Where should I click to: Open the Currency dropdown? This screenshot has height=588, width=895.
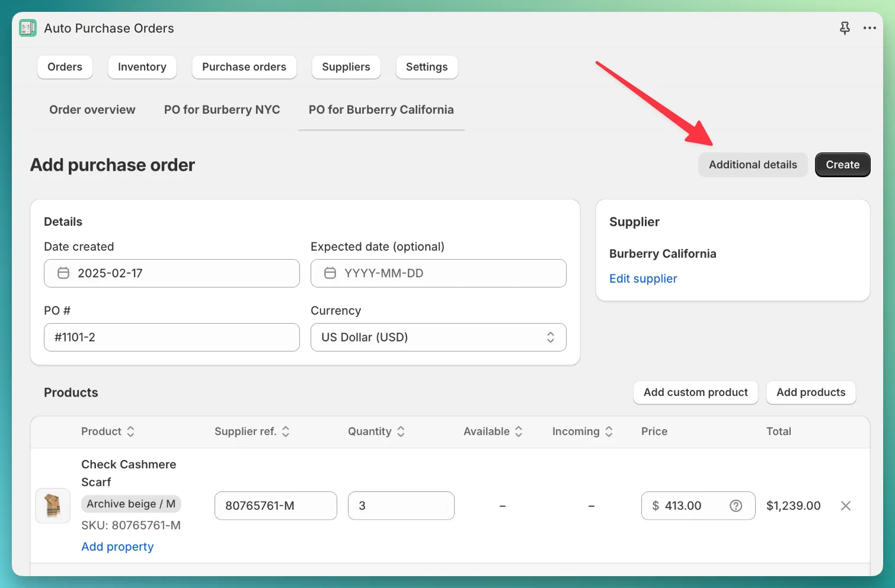[439, 337]
